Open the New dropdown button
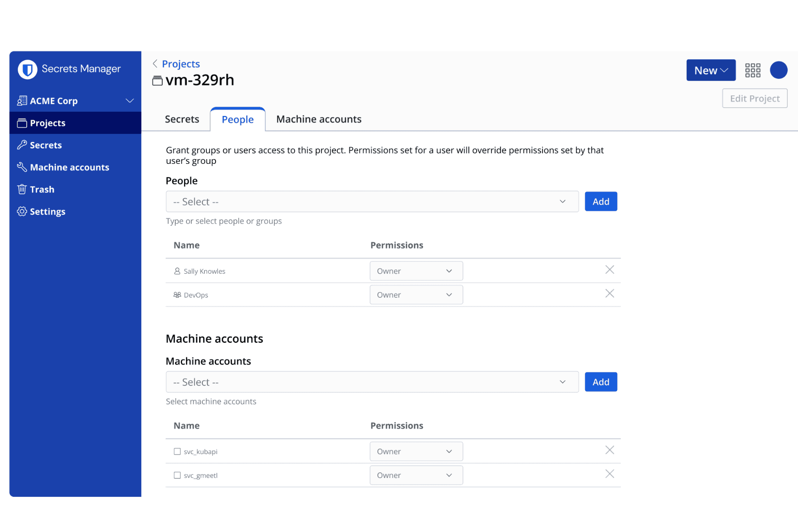This screenshot has width=798, height=532. (x=710, y=70)
